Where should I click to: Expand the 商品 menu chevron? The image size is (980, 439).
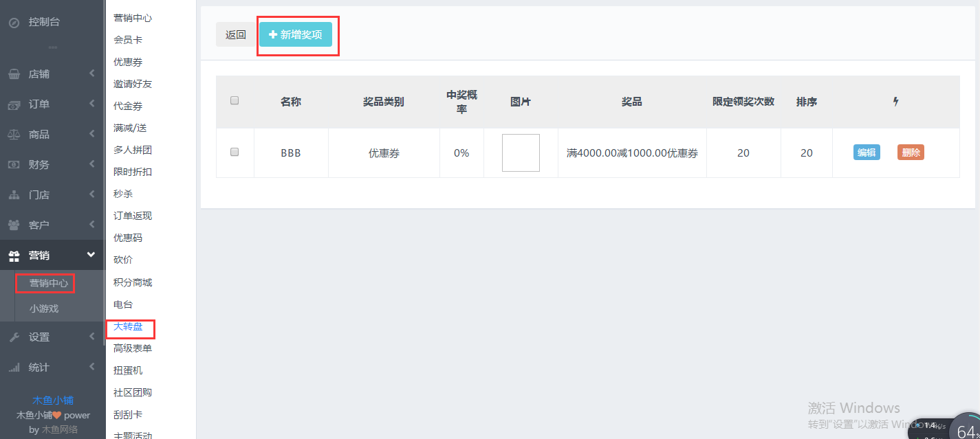(x=91, y=134)
